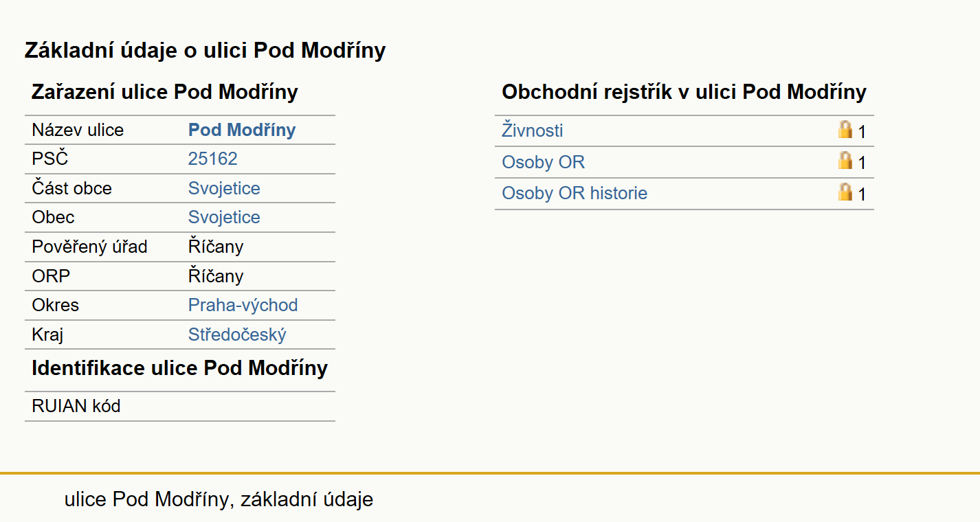Click the RUIAN kód label
The height and width of the screenshot is (522, 980).
(76, 406)
